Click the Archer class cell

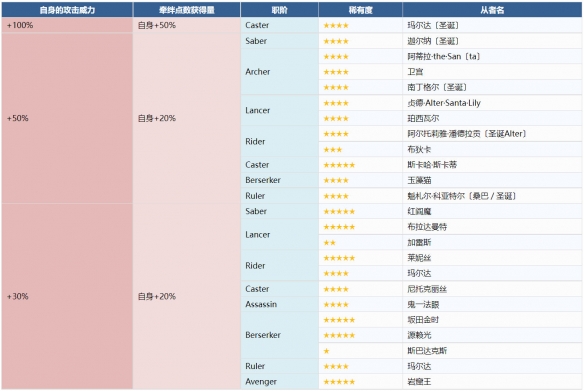(279, 72)
